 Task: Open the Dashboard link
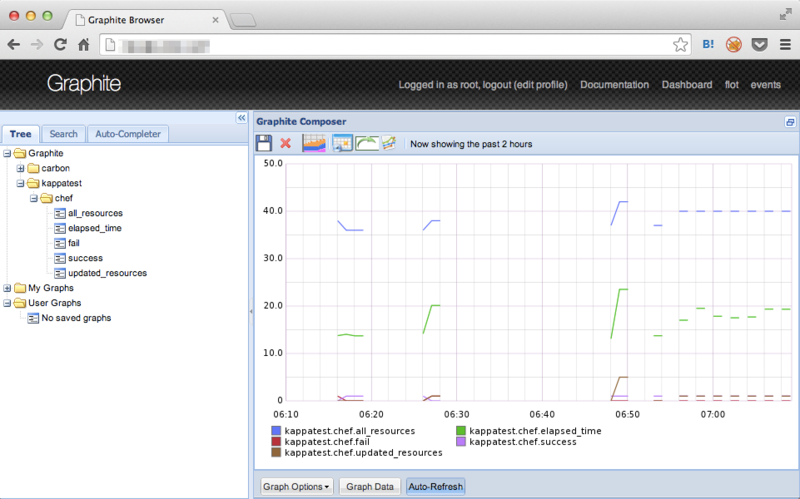point(687,85)
